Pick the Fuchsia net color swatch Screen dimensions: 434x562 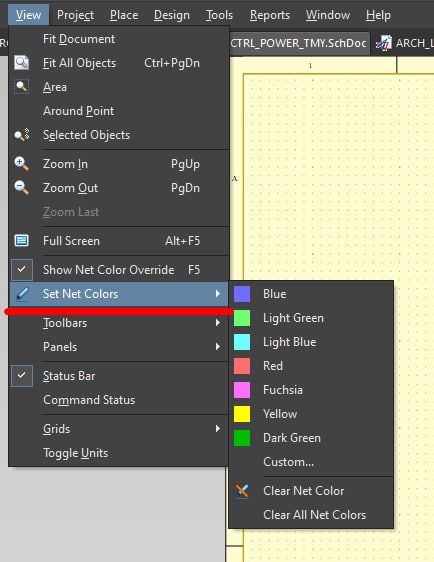242,390
